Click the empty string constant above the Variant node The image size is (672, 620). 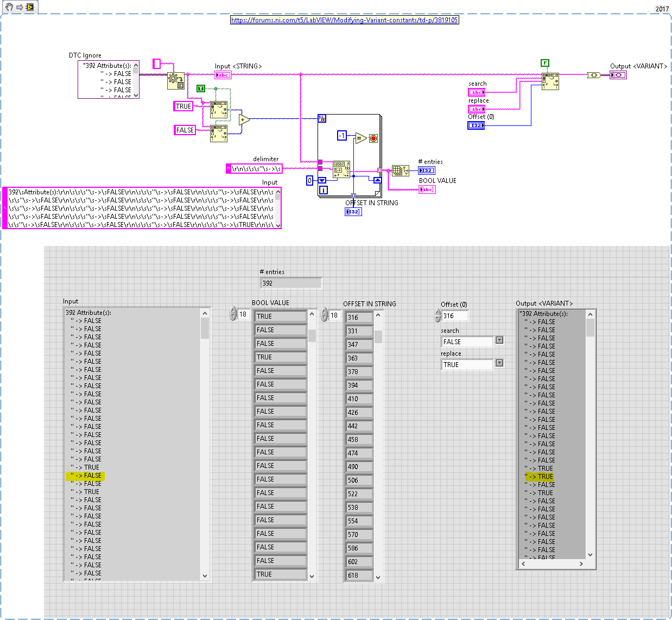[x=157, y=64]
